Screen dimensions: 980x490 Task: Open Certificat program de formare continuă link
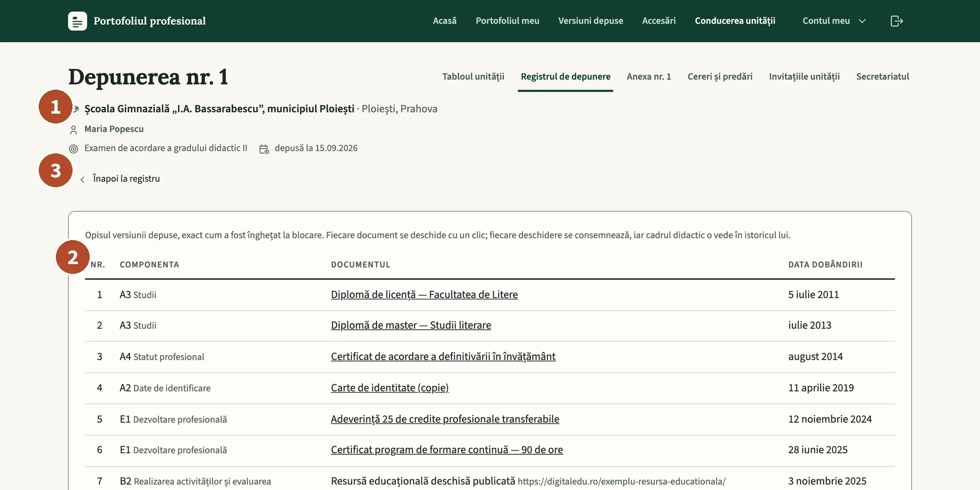pos(447,450)
